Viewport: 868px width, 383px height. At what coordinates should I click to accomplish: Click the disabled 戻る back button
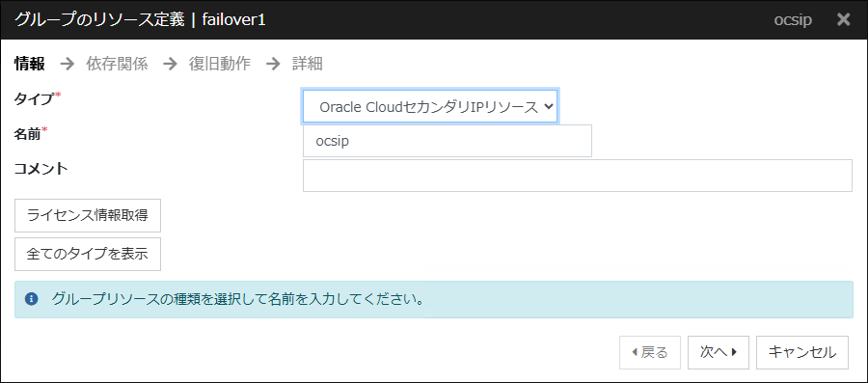point(650,352)
